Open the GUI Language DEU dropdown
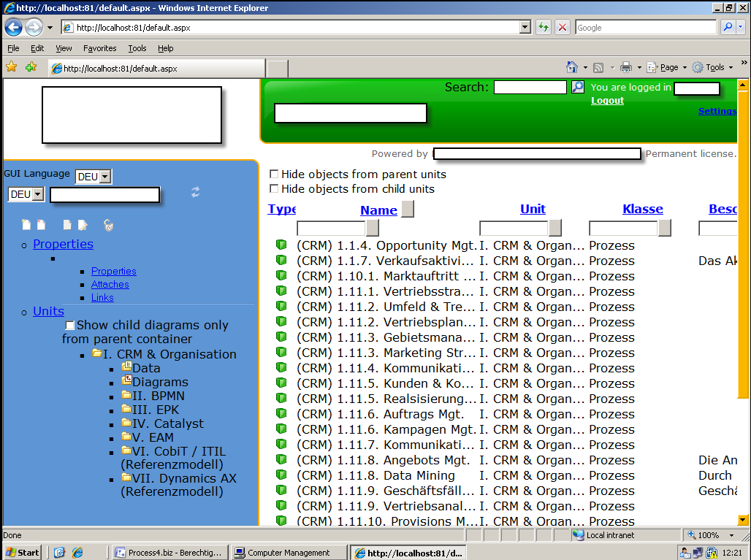The image size is (751, 560). [x=105, y=177]
